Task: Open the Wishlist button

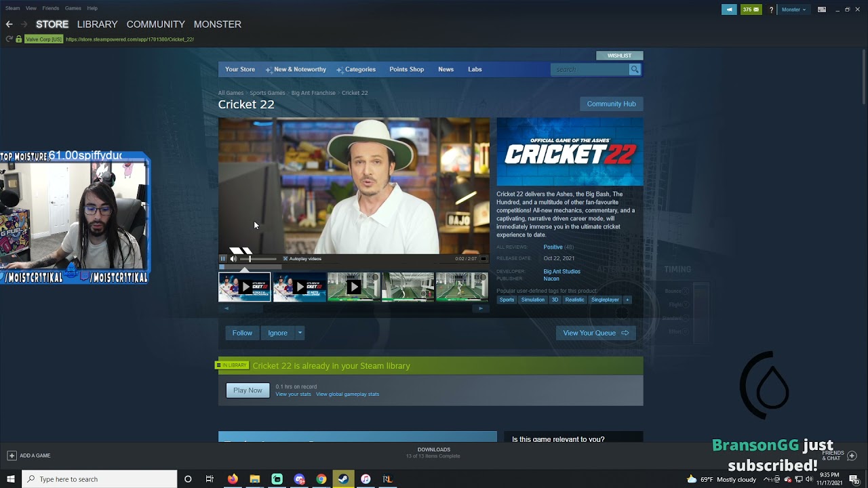Action: (619, 56)
